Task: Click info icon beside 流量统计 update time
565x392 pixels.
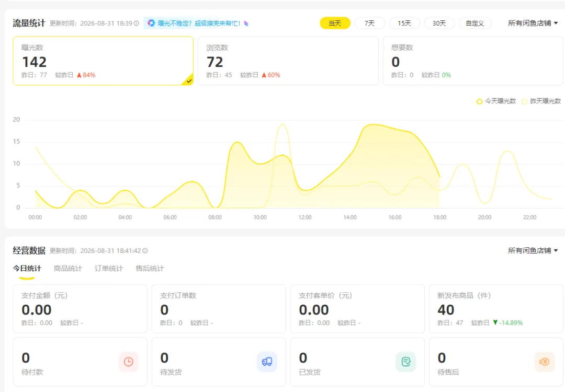Action: pos(137,24)
